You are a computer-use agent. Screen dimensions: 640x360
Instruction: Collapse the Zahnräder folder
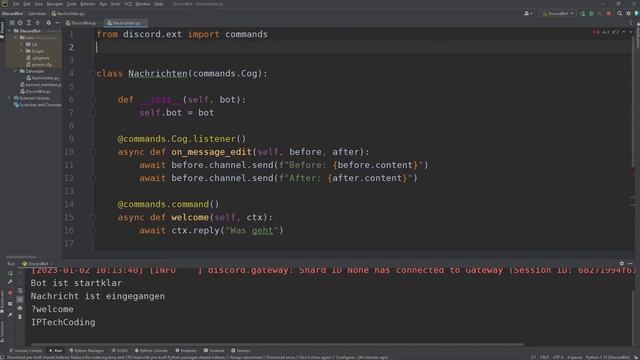click(x=16, y=71)
